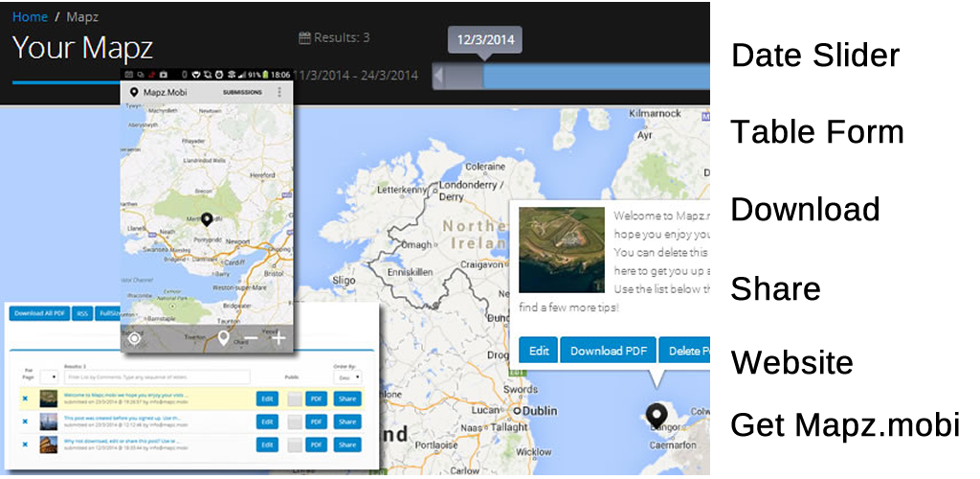Open the Home breadcrumb link

(30, 17)
